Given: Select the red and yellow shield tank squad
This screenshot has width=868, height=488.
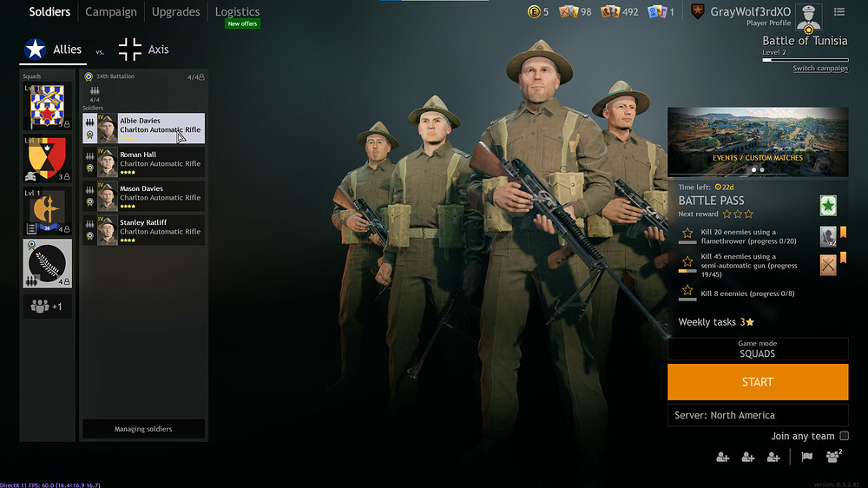Looking at the screenshot, I should click(47, 158).
